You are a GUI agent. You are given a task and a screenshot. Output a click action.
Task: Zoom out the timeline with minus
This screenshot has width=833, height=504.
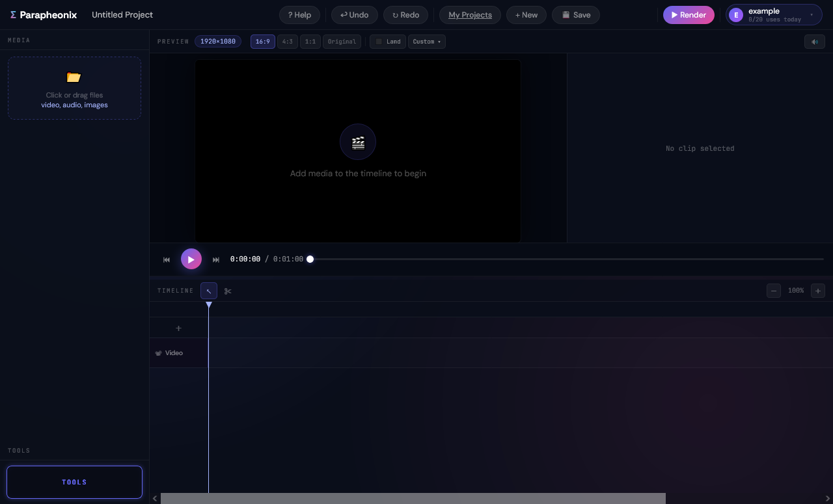pos(774,291)
